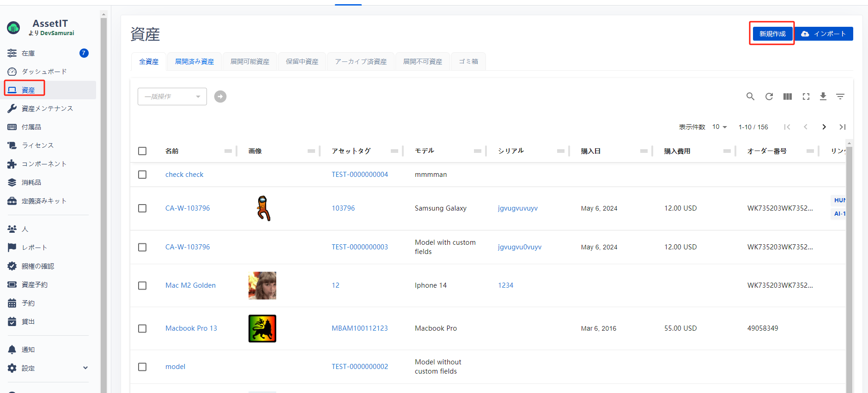This screenshot has height=393, width=868.
Task: Check the row for Macbook Pro 13
Action: [142, 328]
